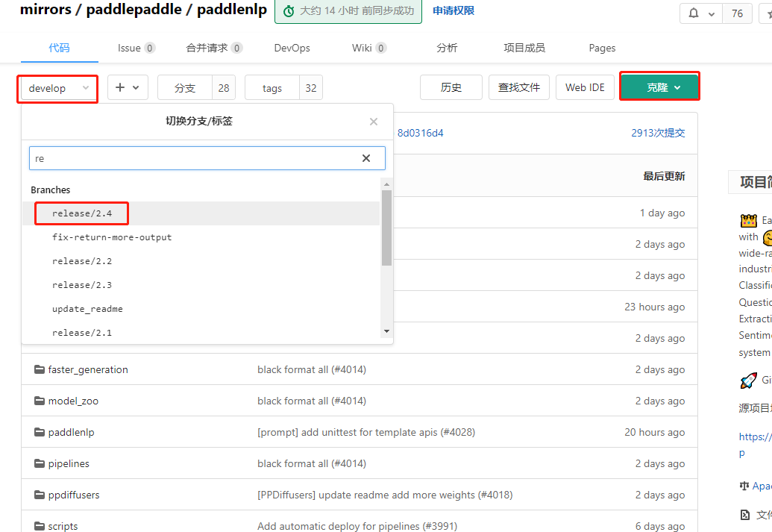
Task: Click the rocket icon in the project sidebar
Action: 748,381
